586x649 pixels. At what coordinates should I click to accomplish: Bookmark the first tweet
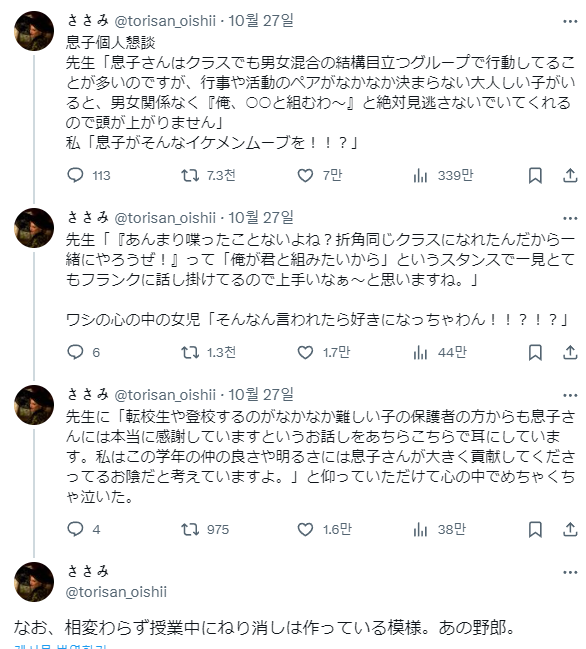(535, 175)
